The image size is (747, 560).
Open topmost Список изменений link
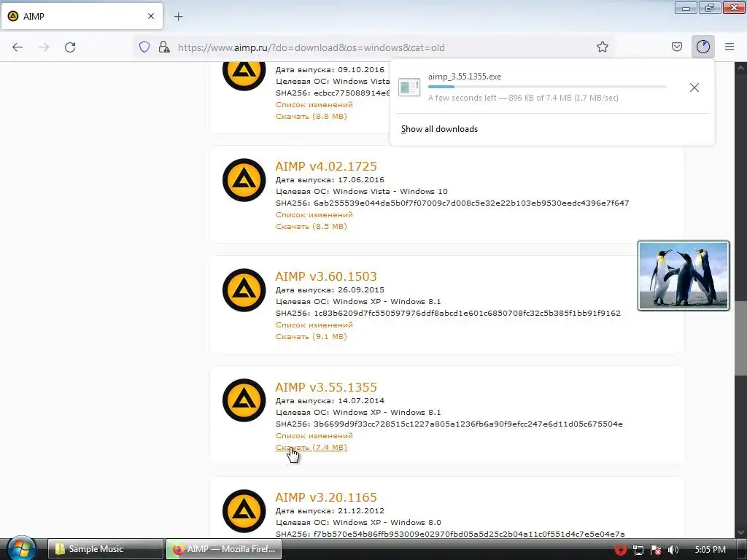314,105
